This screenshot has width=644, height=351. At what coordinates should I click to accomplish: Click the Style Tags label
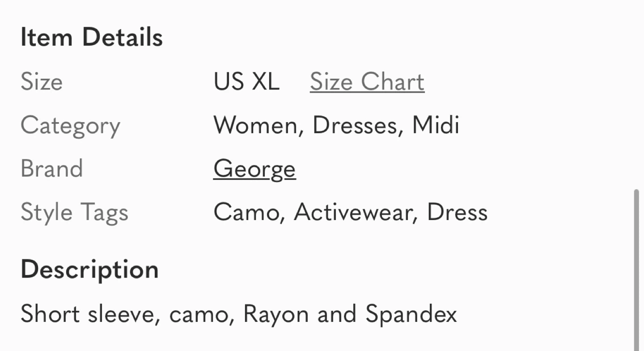[x=74, y=213]
